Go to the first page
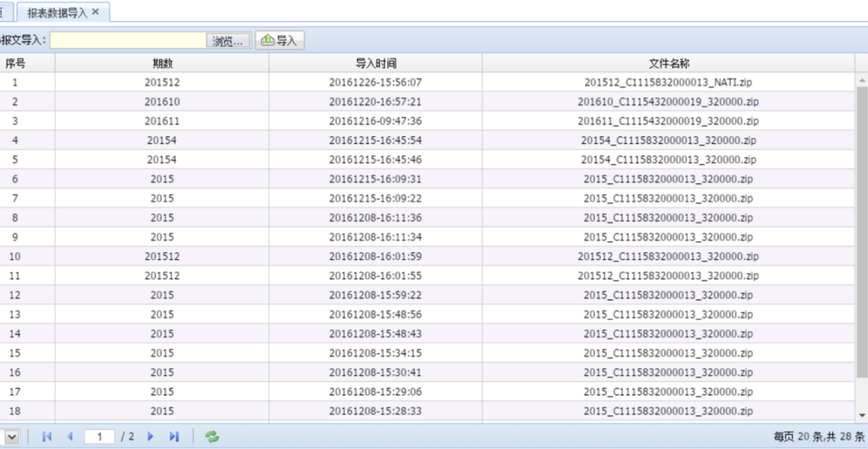 (46, 437)
